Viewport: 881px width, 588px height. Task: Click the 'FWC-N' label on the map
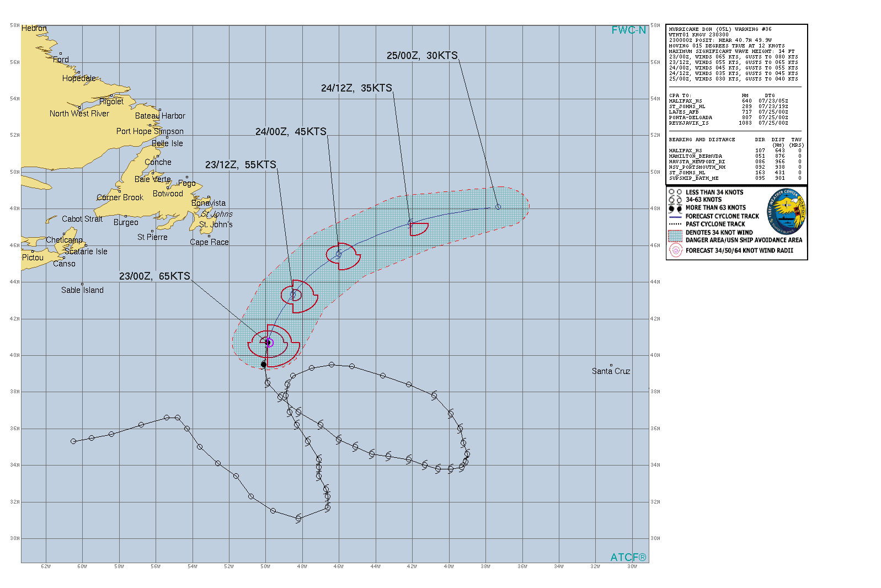(x=628, y=30)
